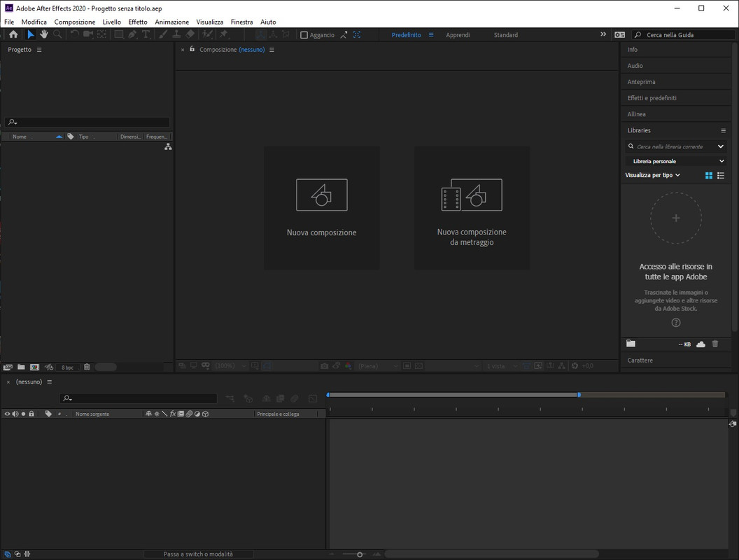Select the Pan Behind anchor point tool
Viewport: 739px width, 560px height.
click(101, 34)
